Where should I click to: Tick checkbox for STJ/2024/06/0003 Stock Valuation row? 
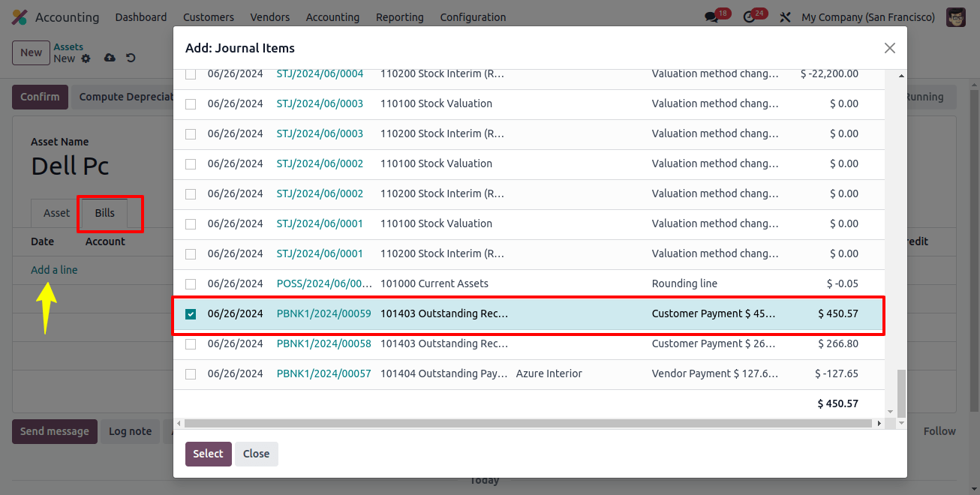coord(191,104)
